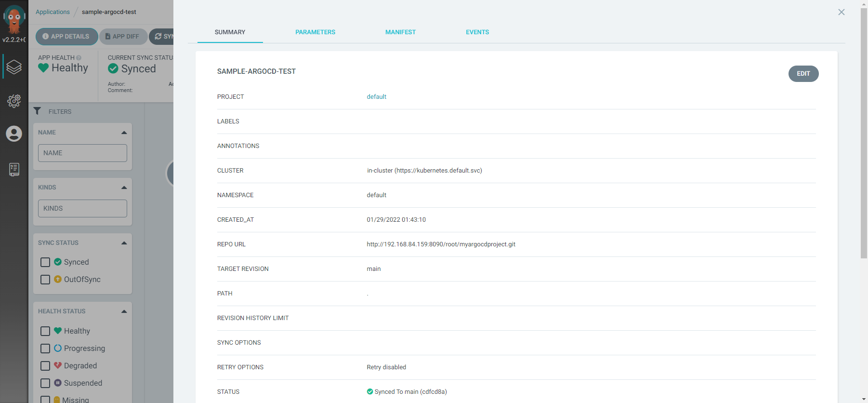Click the Argo CD octopus logo
The width and height of the screenshot is (868, 403).
(x=14, y=19)
